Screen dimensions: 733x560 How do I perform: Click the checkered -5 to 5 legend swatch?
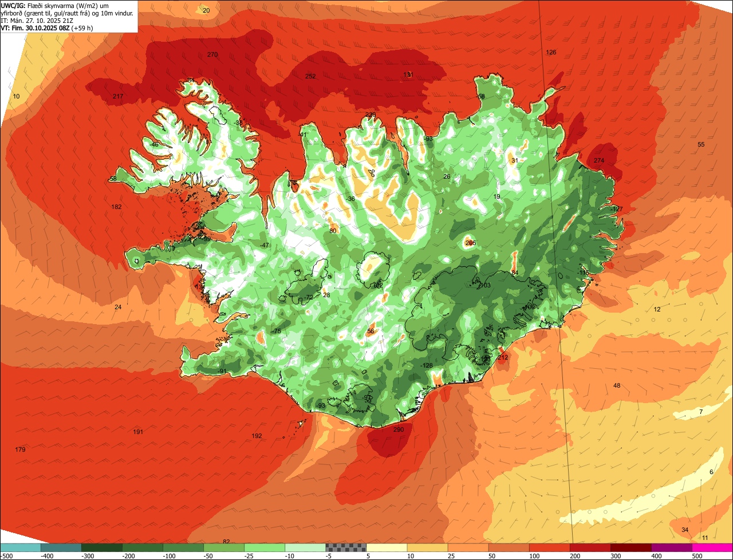coord(346,547)
